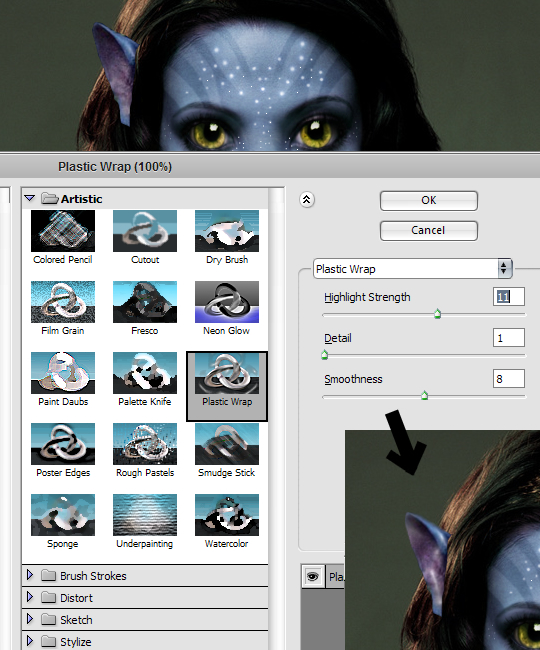The width and height of the screenshot is (540, 650).
Task: Select the Colored Pencil filter thumbnail
Action: click(63, 231)
